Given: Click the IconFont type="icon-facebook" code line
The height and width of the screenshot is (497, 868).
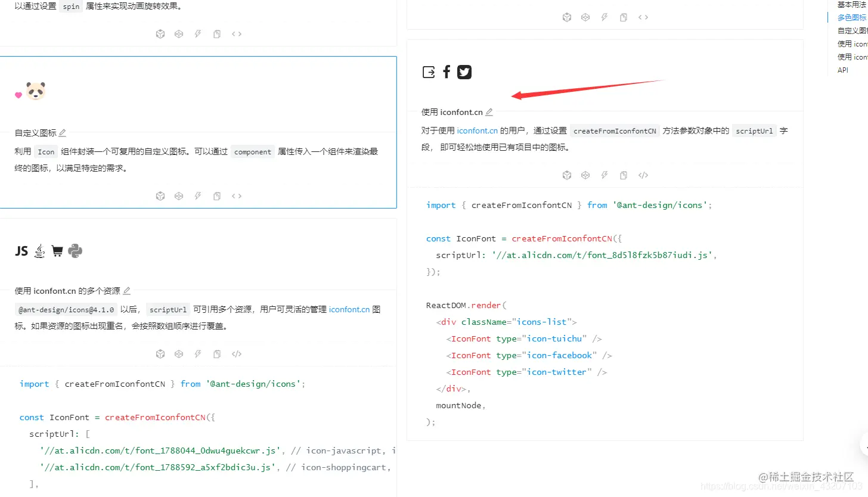Looking at the screenshot, I should [x=529, y=355].
